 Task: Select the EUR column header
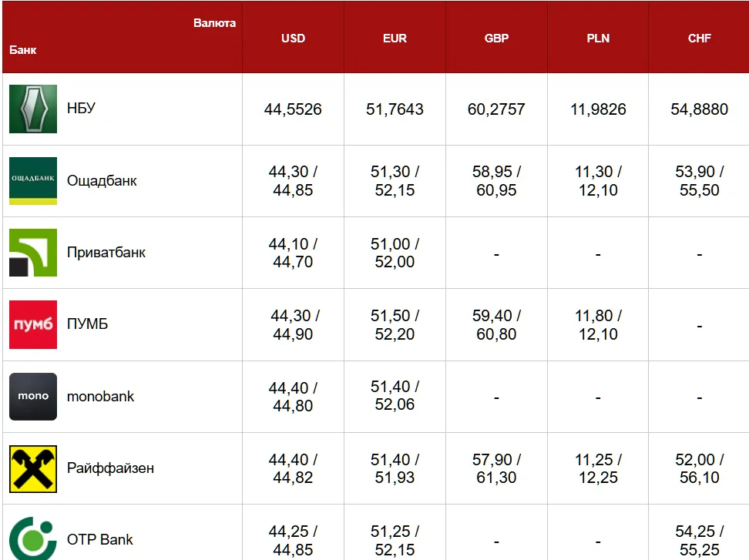[x=395, y=39]
